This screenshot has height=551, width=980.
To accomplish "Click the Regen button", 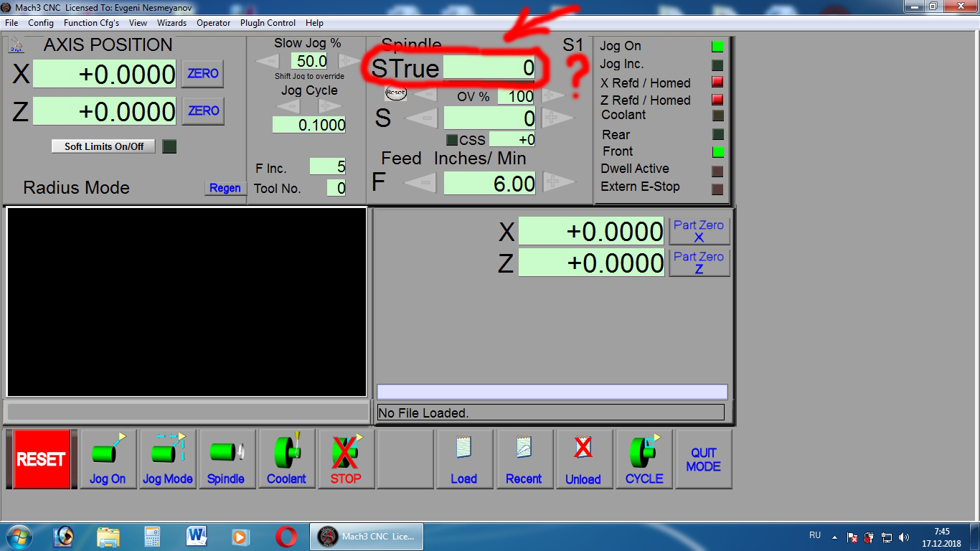I will pos(225,188).
